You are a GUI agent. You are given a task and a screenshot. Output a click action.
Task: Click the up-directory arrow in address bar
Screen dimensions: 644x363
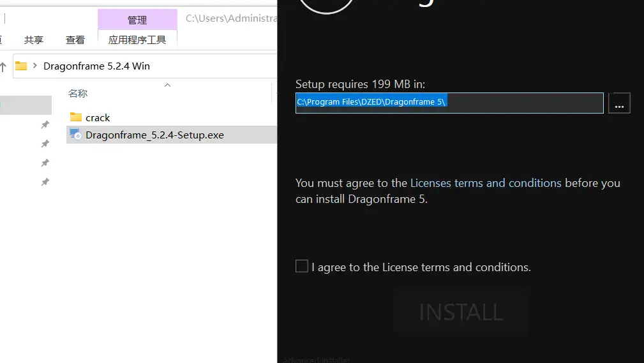tap(3, 66)
